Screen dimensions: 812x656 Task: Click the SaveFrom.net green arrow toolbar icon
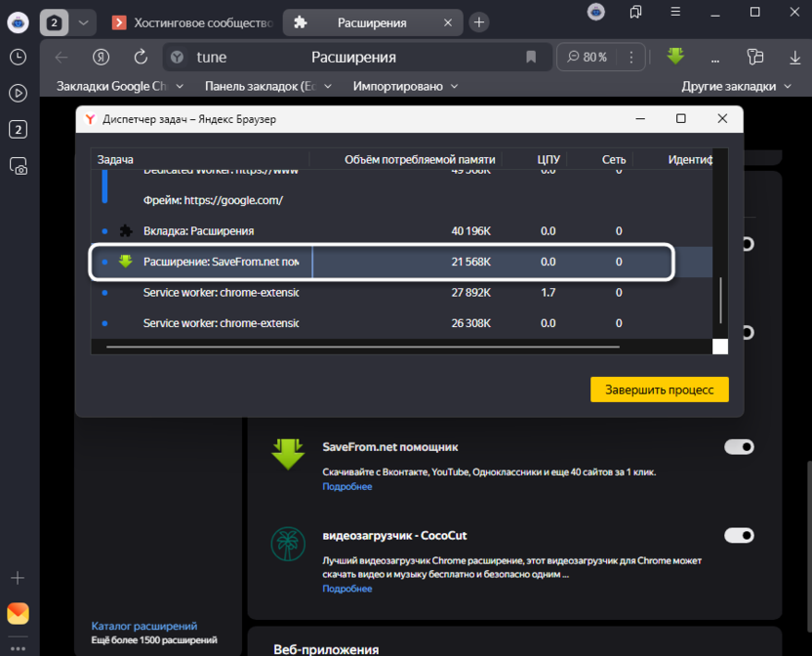coord(675,57)
